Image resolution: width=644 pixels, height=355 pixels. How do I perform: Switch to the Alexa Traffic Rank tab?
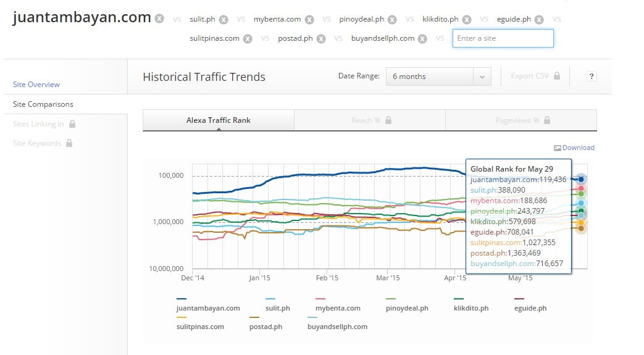218,120
